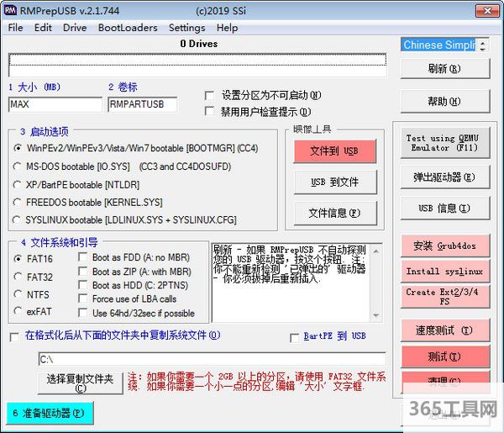Click the 大小 size input field
The width and height of the screenshot is (504, 433).
(x=55, y=105)
